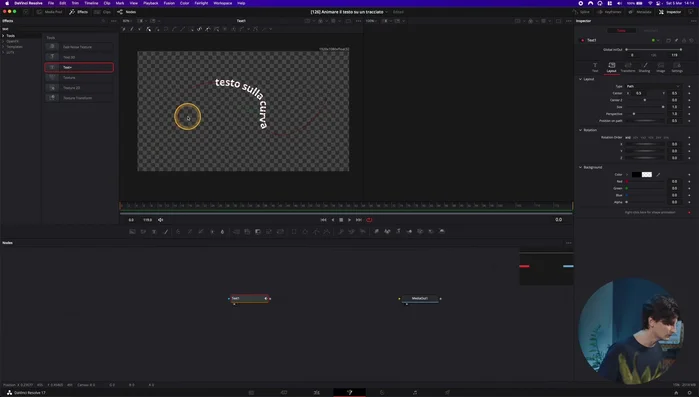Go to first frame button
The image size is (699, 397).
(324, 220)
